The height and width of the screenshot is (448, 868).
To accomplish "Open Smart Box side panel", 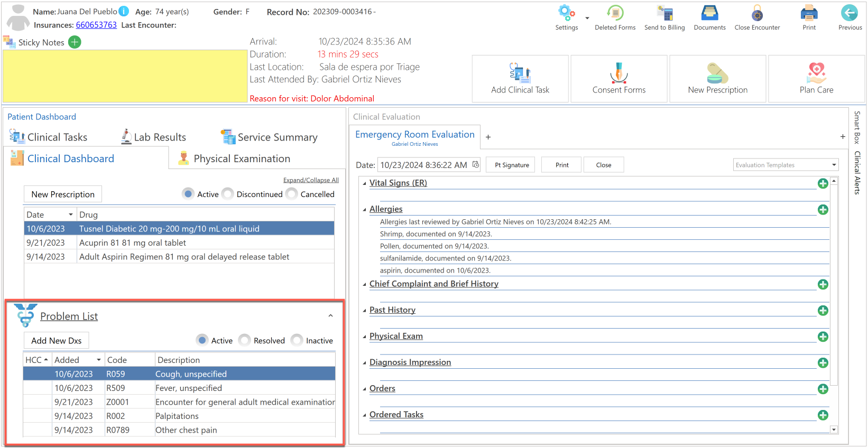I will click(x=857, y=127).
